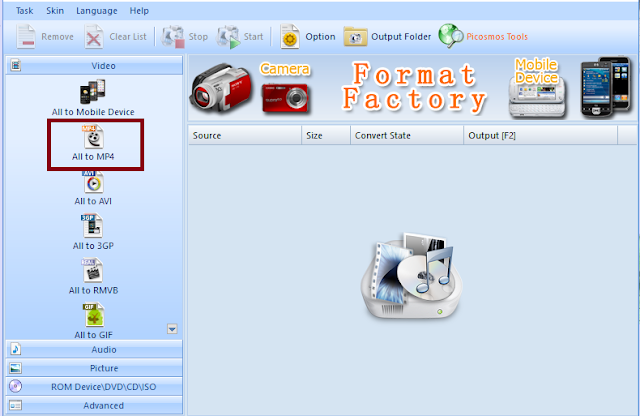Expand the Advanced category

pos(94,405)
